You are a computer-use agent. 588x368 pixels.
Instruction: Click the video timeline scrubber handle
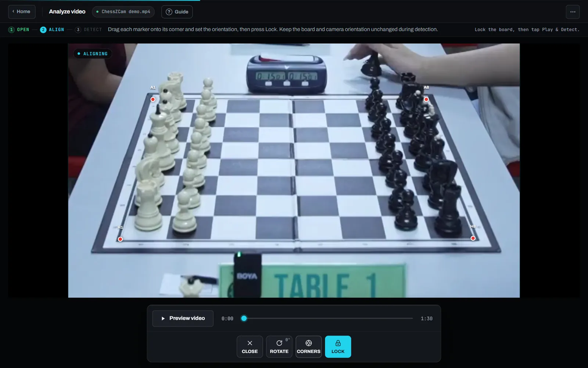pyautogui.click(x=244, y=318)
